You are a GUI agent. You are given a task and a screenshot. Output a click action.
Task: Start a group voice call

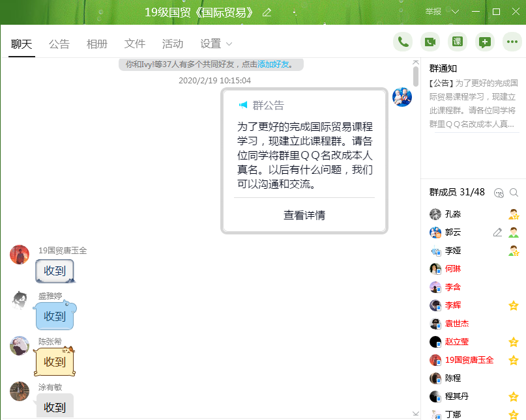tap(403, 42)
